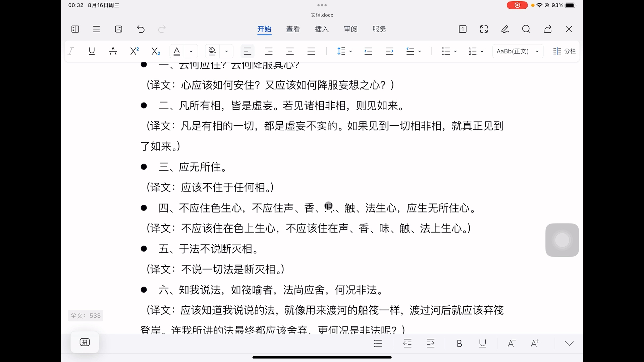Increase indent in bottom bar

point(431,343)
